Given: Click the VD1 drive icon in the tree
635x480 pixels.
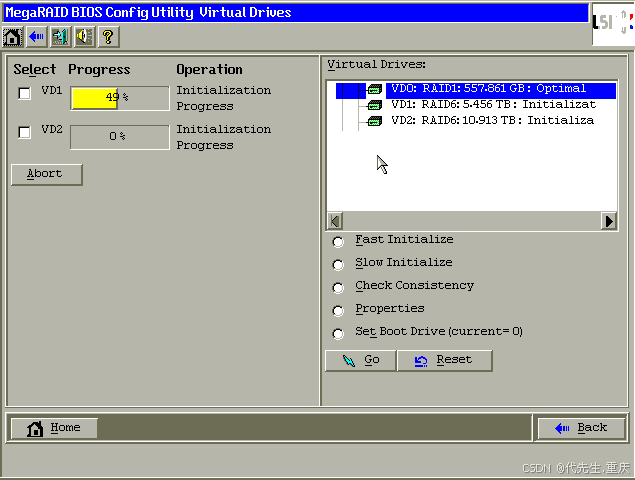Looking at the screenshot, I should click(375, 105).
